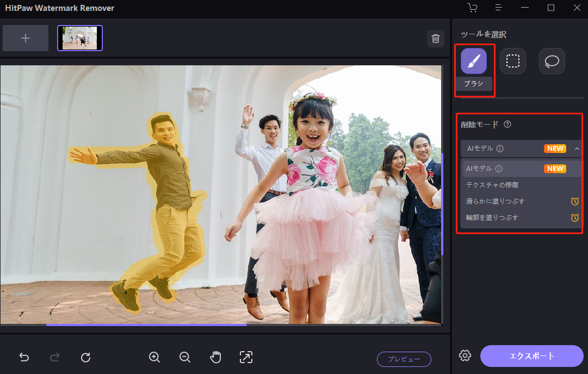Collapse the AIモデル removal mode dropdown
588x374 pixels.
tap(577, 149)
